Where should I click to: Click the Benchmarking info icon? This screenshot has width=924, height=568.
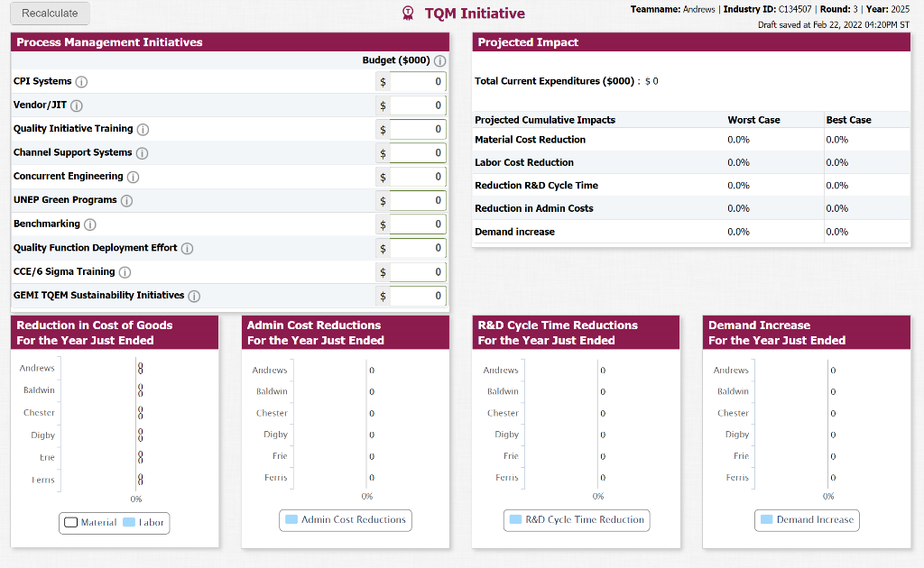[89, 224]
